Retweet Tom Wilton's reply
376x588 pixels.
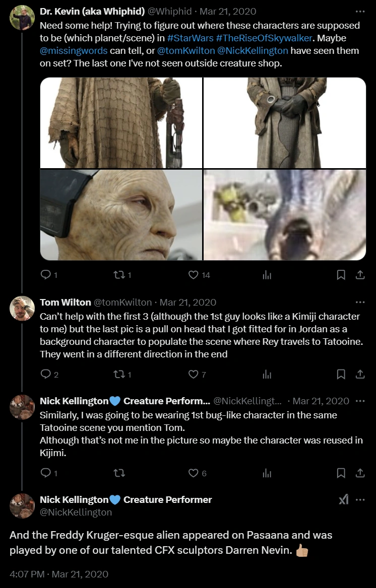point(118,374)
